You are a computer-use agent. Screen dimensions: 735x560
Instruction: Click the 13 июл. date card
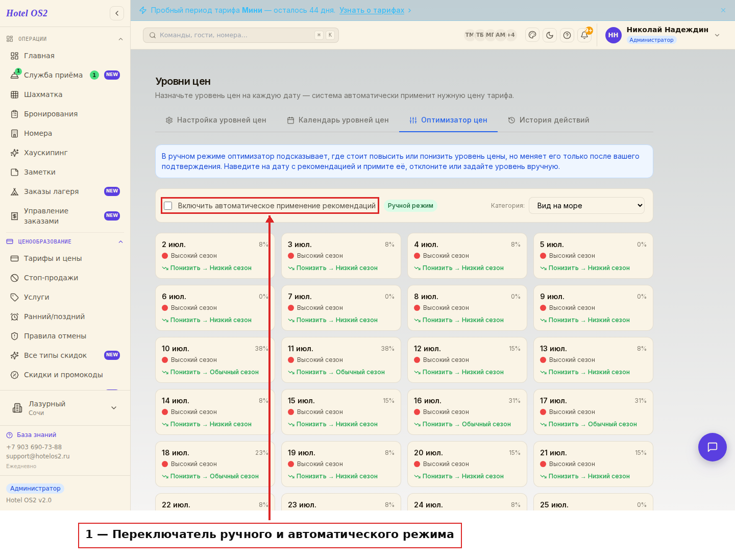pyautogui.click(x=593, y=360)
